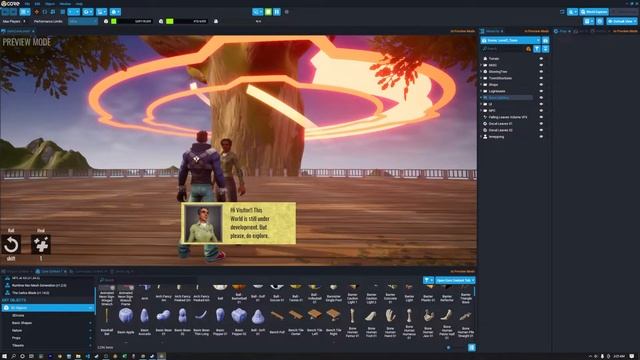Image resolution: width=640 pixels, height=360 pixels.
Task: Open the Performance Limits dropdown
Action: click(x=83, y=21)
